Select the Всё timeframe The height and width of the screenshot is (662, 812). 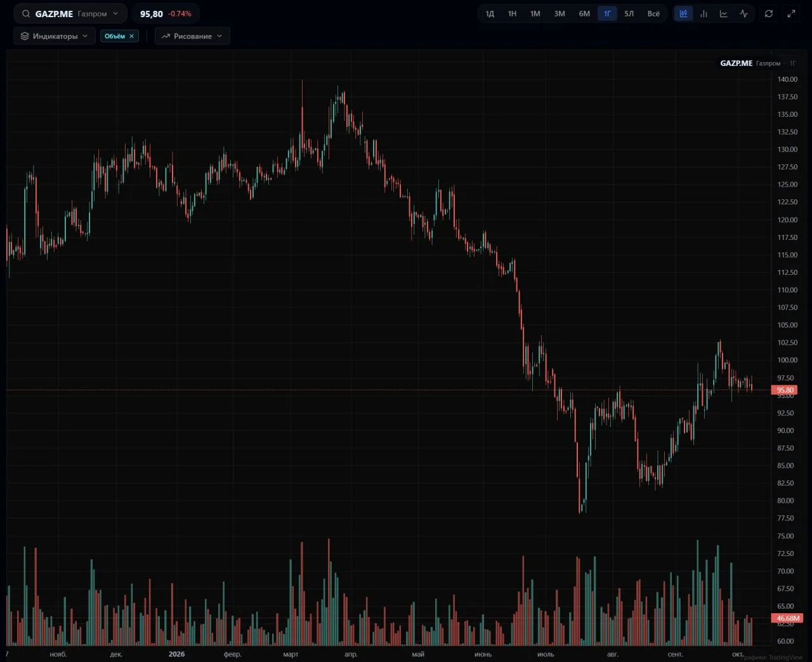(653, 13)
